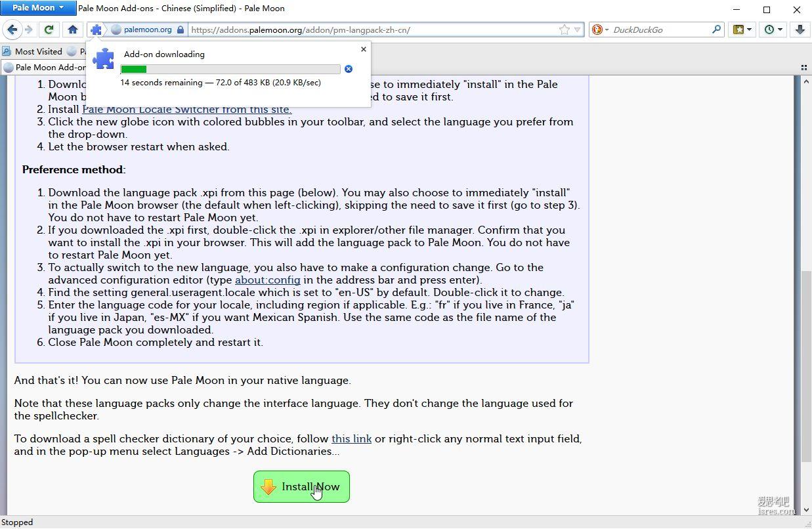This screenshot has height=529, width=812.
Task: Show site identity for palemoon.org
Action: click(x=148, y=30)
